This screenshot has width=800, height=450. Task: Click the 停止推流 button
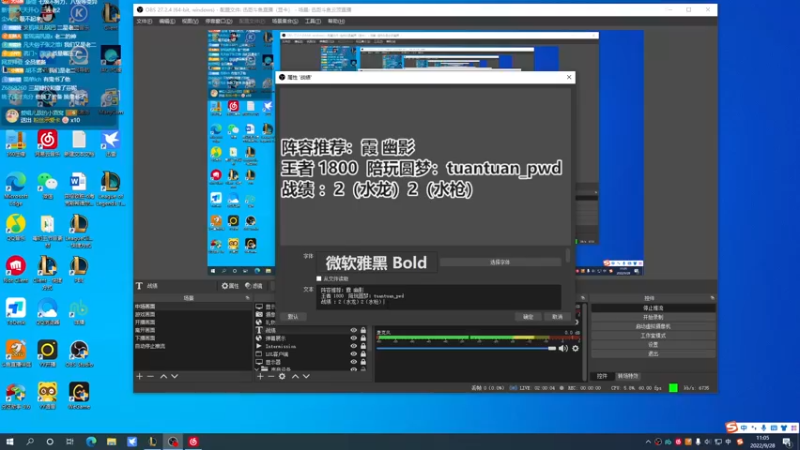pos(653,308)
